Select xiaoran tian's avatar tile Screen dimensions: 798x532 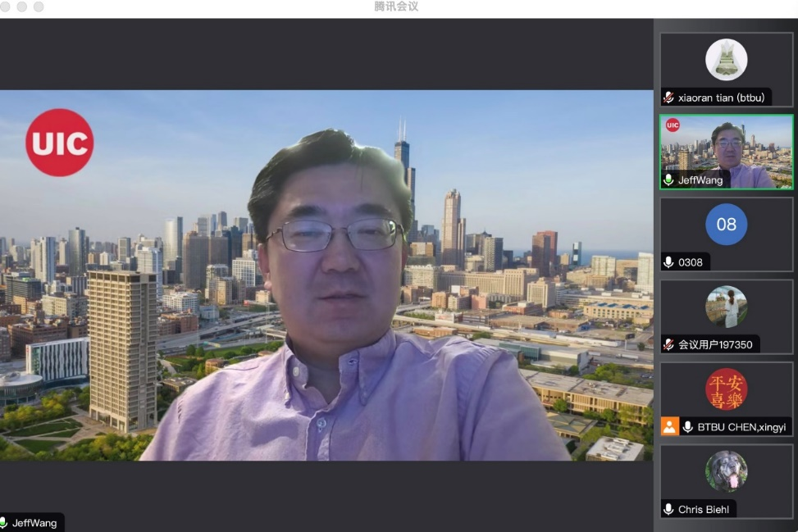click(726, 60)
